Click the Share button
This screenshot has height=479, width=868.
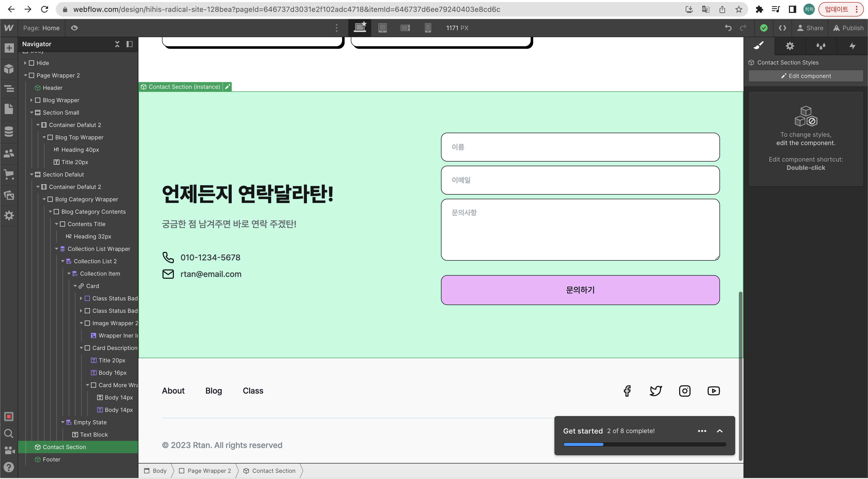click(810, 28)
